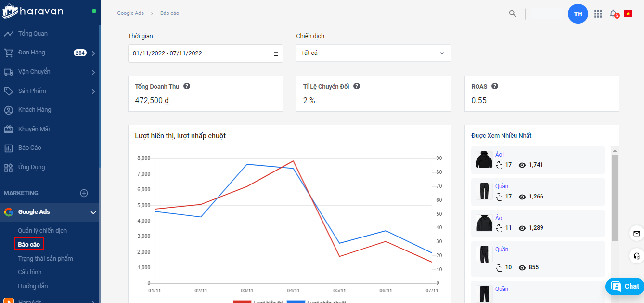Screen dimensions: 644x303
Task: Click the mail envelope icon
Action: click(x=637, y=234)
